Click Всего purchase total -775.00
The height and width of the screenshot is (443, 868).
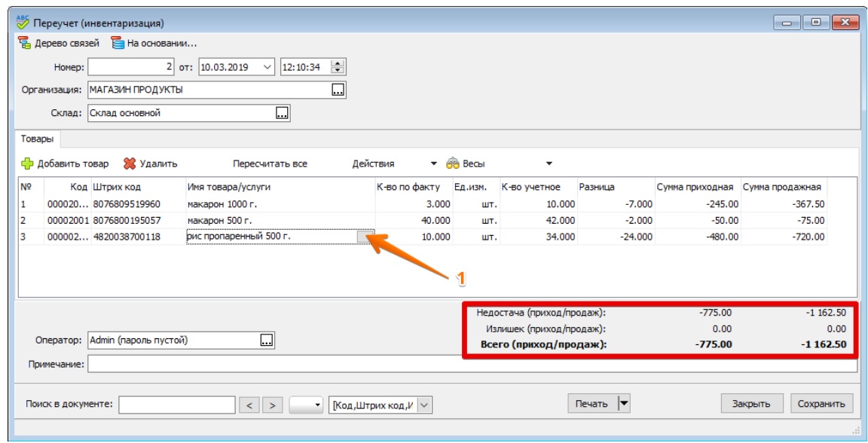[x=713, y=344]
